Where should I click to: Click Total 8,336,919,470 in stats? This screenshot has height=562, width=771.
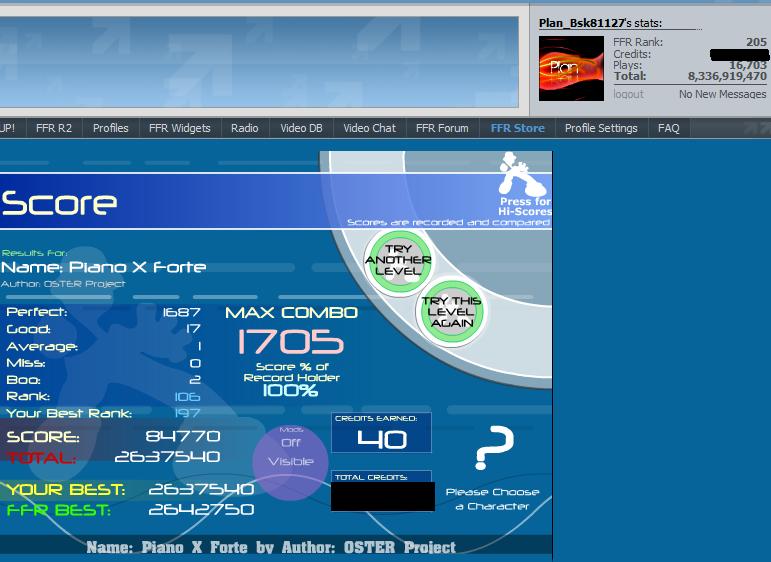coord(727,76)
